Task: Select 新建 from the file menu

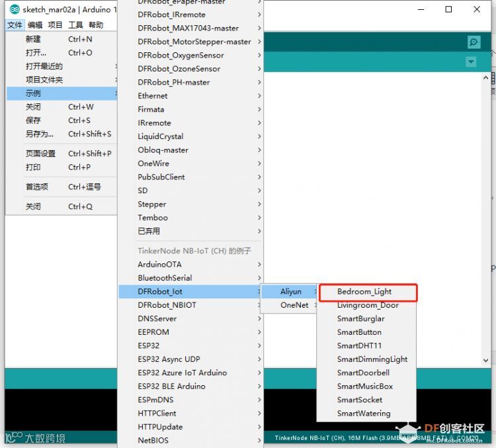Action: tap(62, 39)
